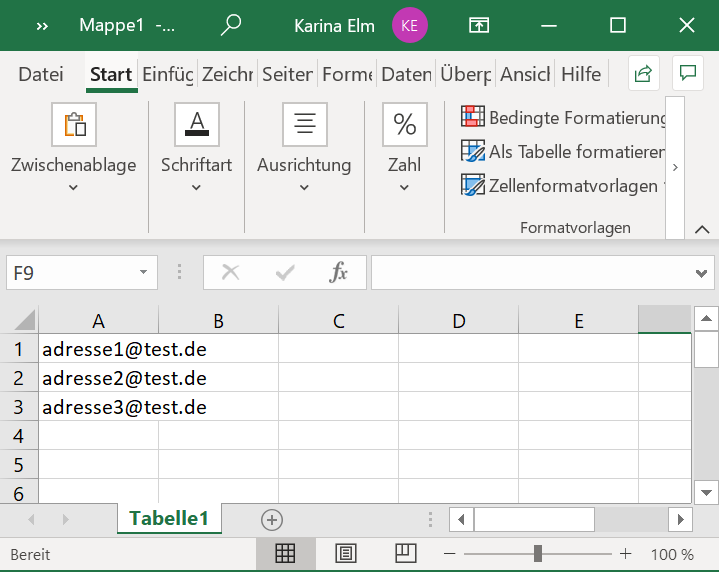Screen dimensions: 719x572
Task: Expand Zwischenablage dropdown chevron
Action: (73, 187)
